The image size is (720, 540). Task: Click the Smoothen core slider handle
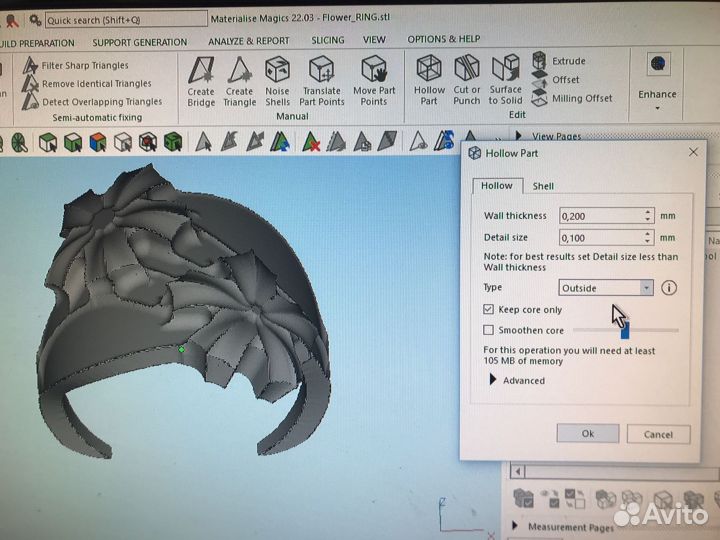[x=625, y=330]
